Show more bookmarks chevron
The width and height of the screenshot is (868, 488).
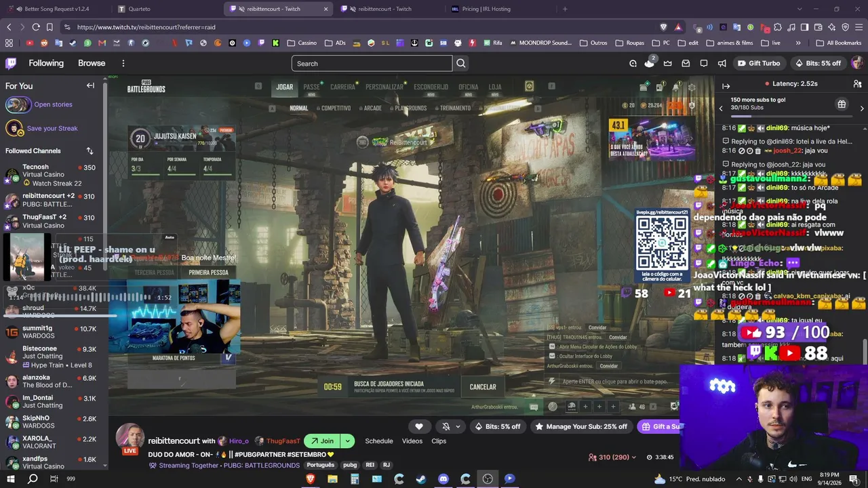click(798, 43)
